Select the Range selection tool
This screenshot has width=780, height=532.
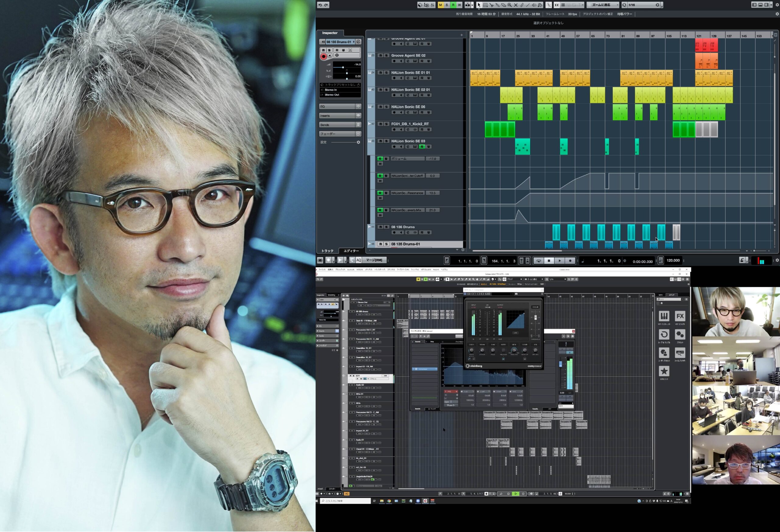pos(485,5)
